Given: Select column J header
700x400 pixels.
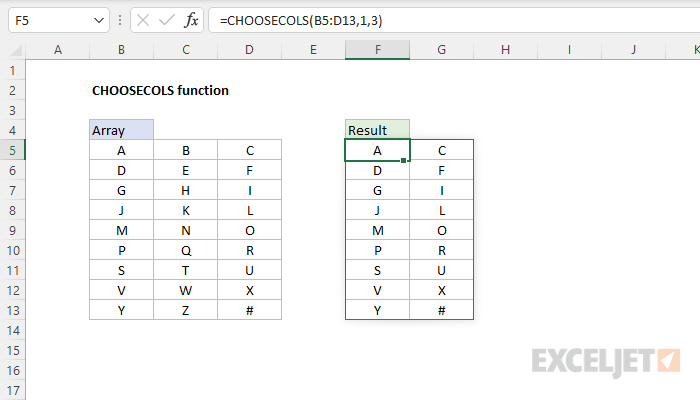Looking at the screenshot, I should point(633,50).
